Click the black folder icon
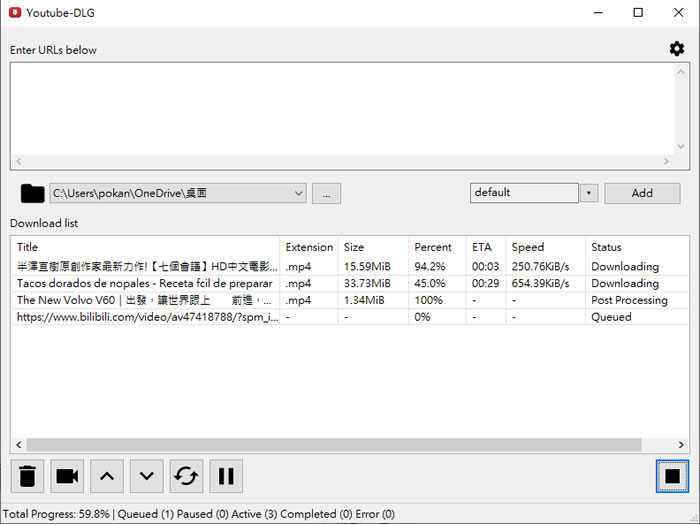This screenshot has height=525, width=700. (32, 193)
